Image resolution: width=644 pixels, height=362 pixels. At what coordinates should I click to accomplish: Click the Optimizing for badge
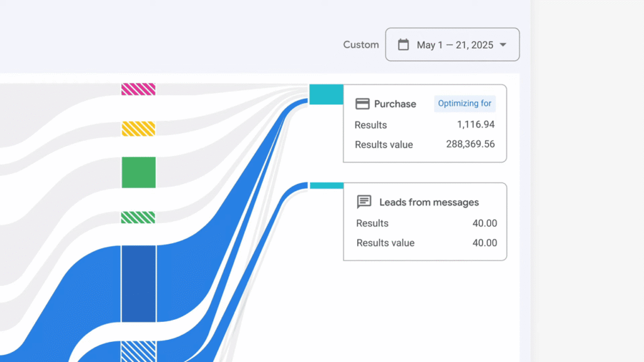[x=465, y=103]
